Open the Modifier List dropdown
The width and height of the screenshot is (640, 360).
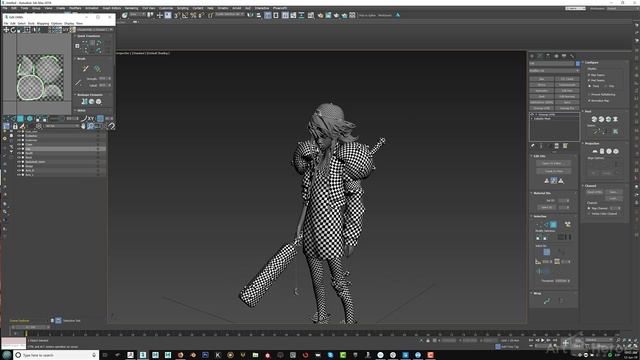point(554,71)
